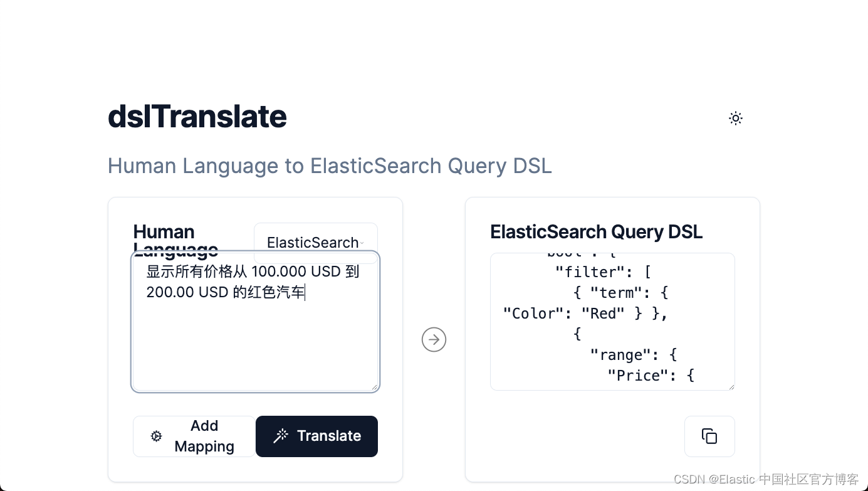Click the gear icon on Add Mapping button
The height and width of the screenshot is (491, 868).
coord(155,436)
